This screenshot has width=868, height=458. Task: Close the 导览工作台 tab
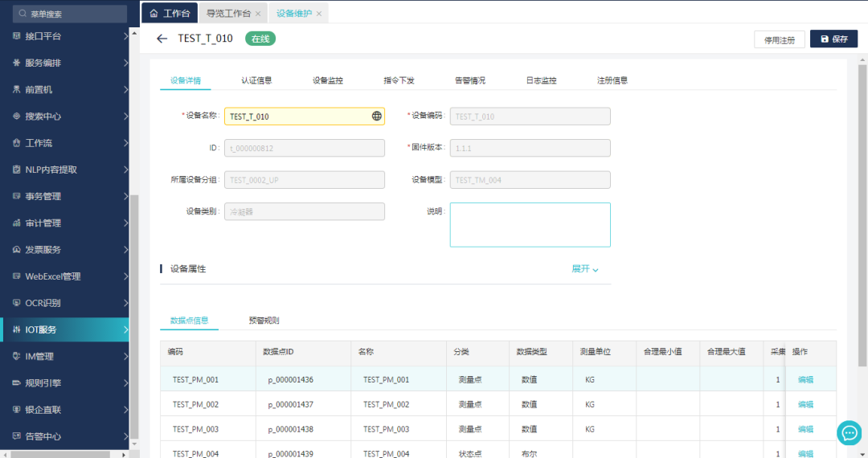coord(258,14)
